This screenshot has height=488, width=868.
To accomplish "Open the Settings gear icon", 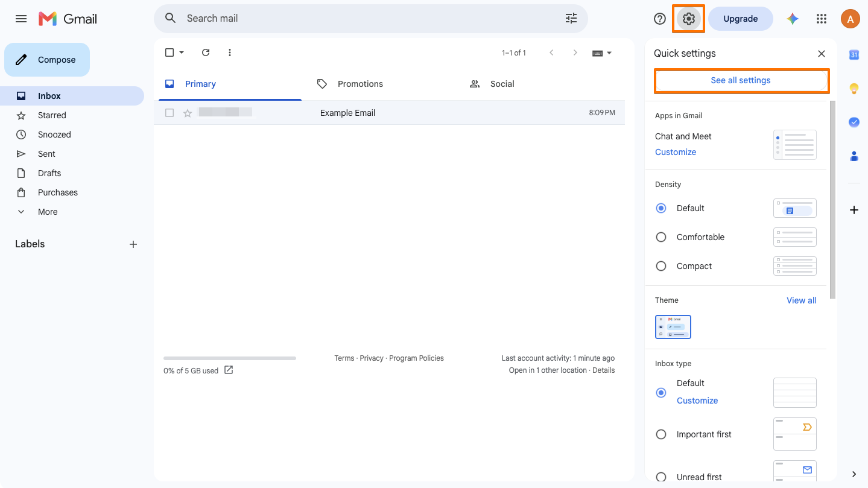I will (x=689, y=19).
